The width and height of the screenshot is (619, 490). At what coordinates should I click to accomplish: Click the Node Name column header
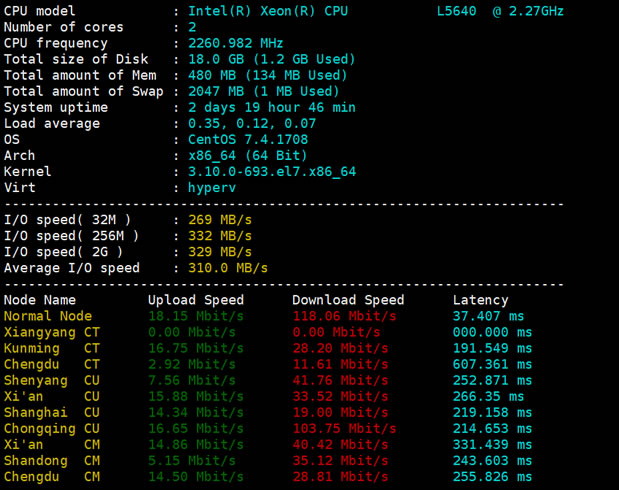(40, 300)
